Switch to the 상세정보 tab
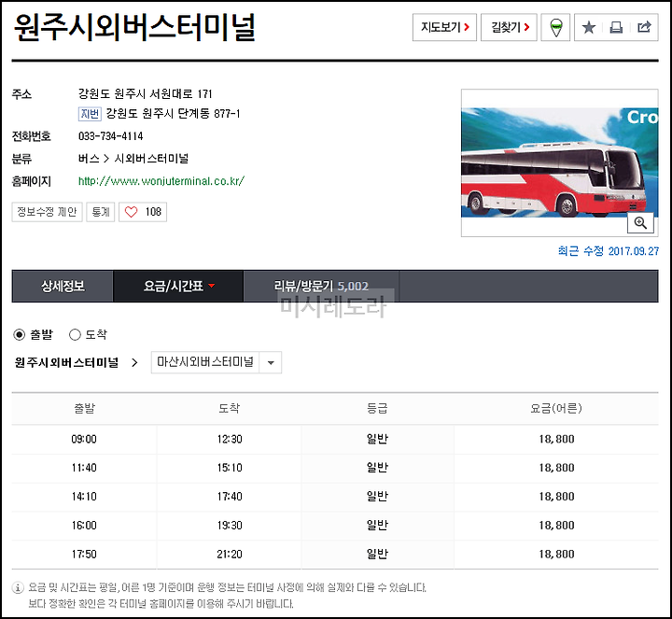The width and height of the screenshot is (672, 619). coord(63,286)
